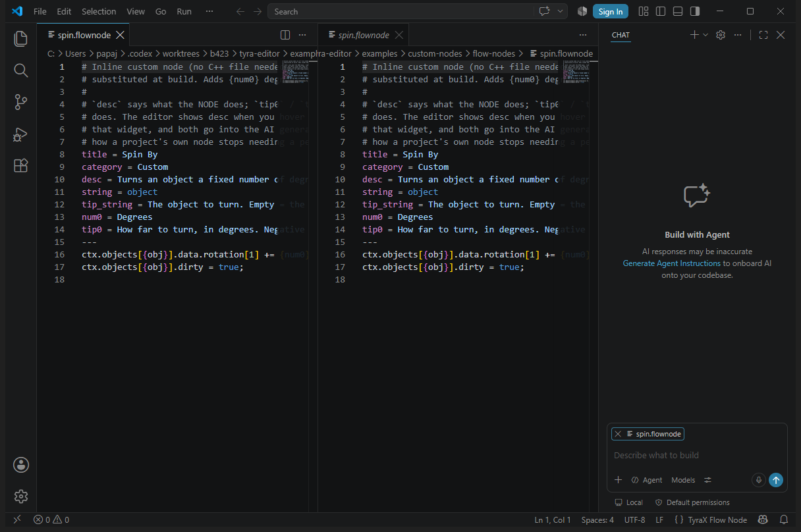Viewport: 801px width, 532px height.
Task: Open the Source Control view
Action: click(20, 101)
